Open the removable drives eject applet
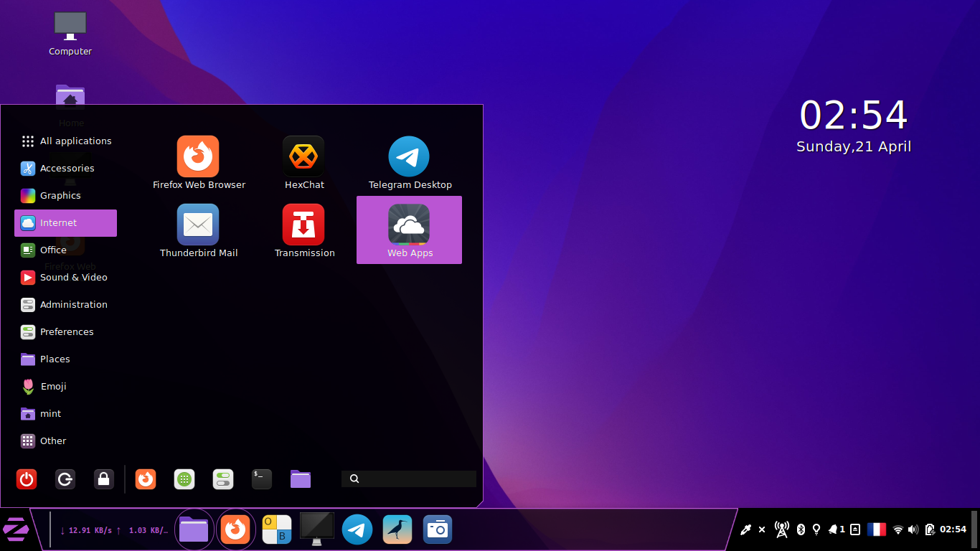980x551 pixels. (x=855, y=529)
